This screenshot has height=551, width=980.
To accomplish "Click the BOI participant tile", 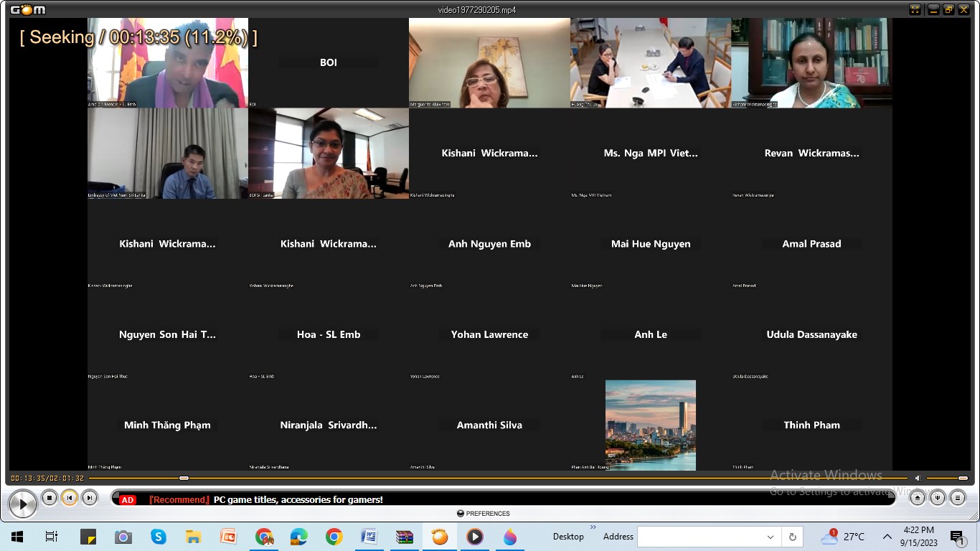I will pyautogui.click(x=329, y=63).
